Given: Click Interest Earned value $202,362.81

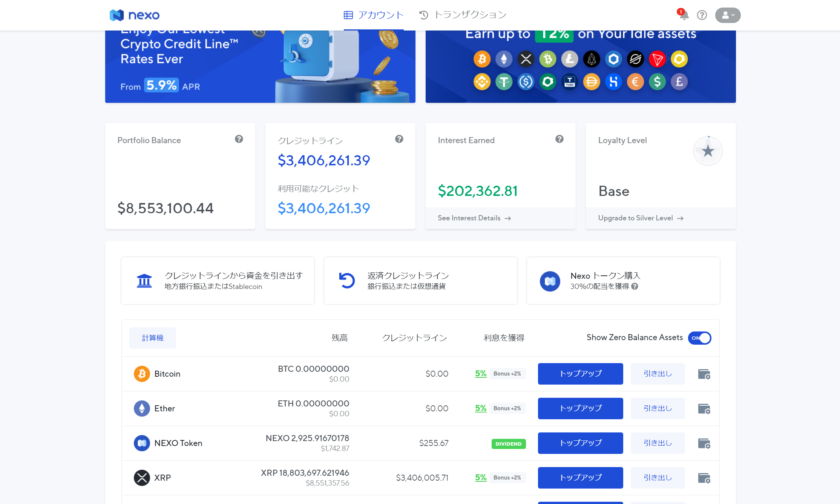Looking at the screenshot, I should pyautogui.click(x=478, y=191).
